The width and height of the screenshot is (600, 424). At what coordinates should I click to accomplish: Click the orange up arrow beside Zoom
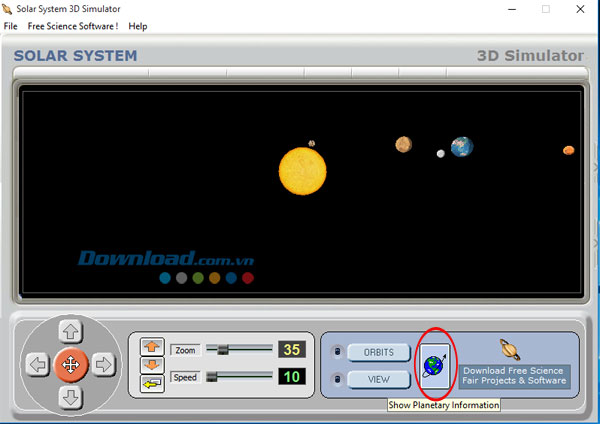[x=152, y=347]
